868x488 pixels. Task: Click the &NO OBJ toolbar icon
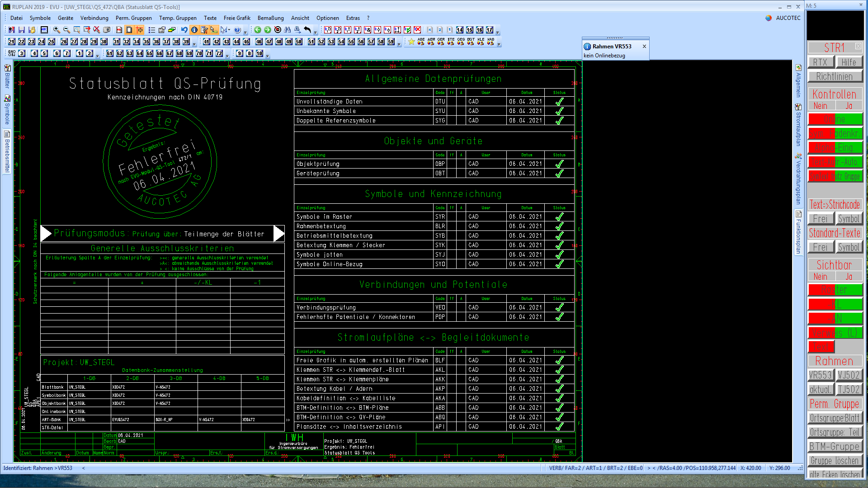click(12, 53)
